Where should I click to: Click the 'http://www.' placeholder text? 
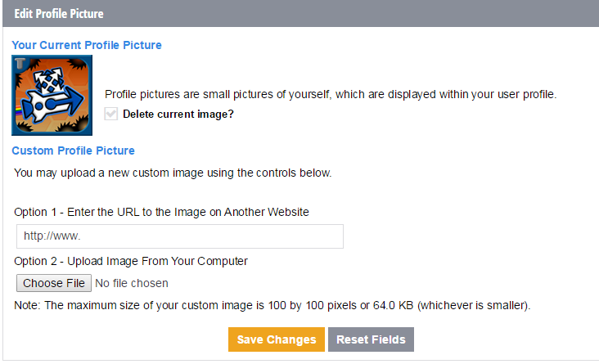[x=52, y=236]
